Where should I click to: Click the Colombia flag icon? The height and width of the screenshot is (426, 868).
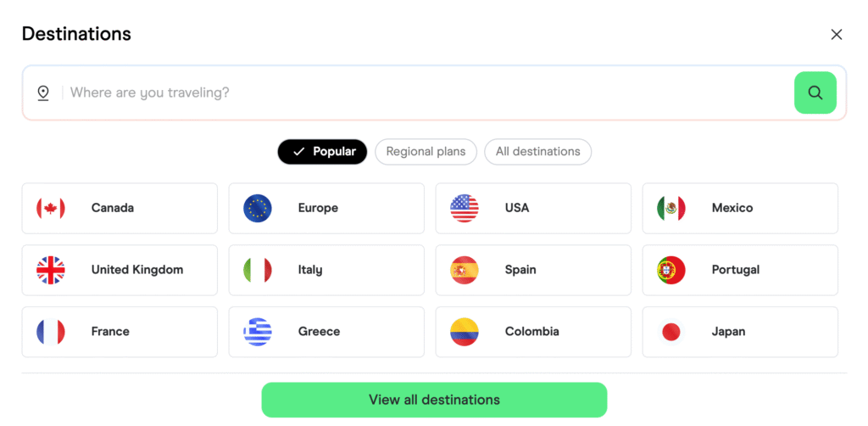pos(465,332)
